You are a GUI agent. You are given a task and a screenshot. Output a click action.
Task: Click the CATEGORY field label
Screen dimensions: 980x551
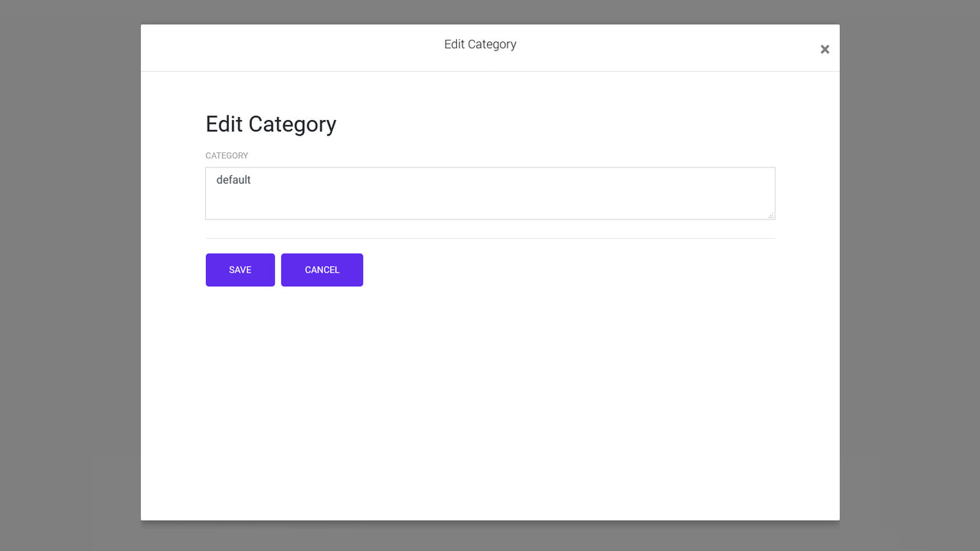227,155
